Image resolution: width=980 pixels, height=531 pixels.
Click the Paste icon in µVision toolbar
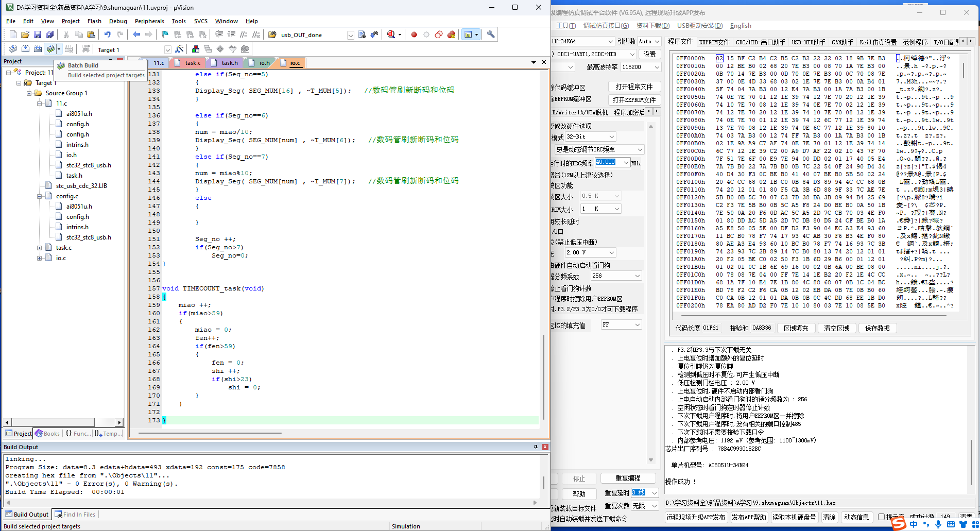click(91, 35)
